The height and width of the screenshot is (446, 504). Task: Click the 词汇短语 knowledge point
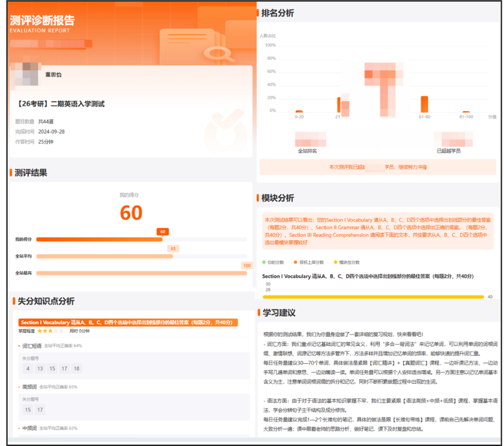(32, 346)
